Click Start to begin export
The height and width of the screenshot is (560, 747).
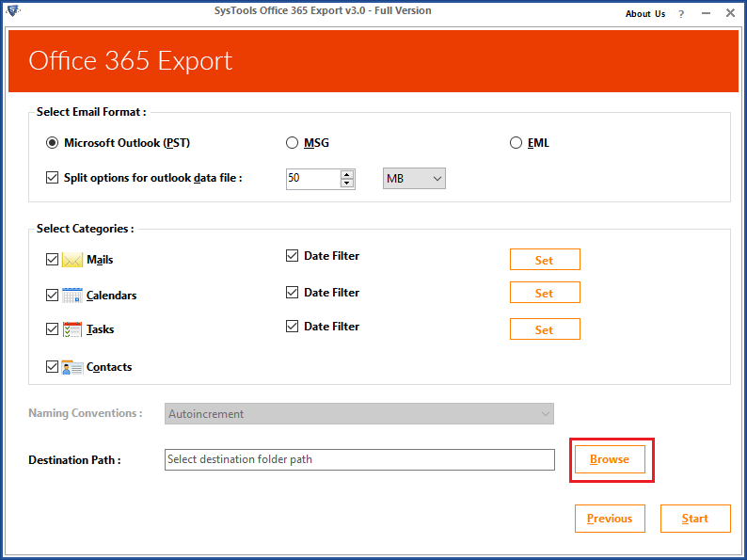[695, 519]
